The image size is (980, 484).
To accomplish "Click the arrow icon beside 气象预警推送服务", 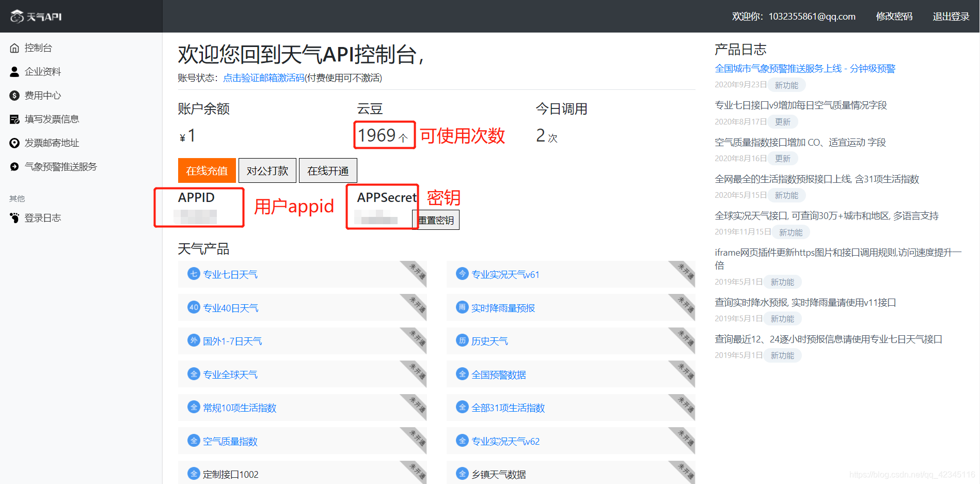I will [14, 167].
